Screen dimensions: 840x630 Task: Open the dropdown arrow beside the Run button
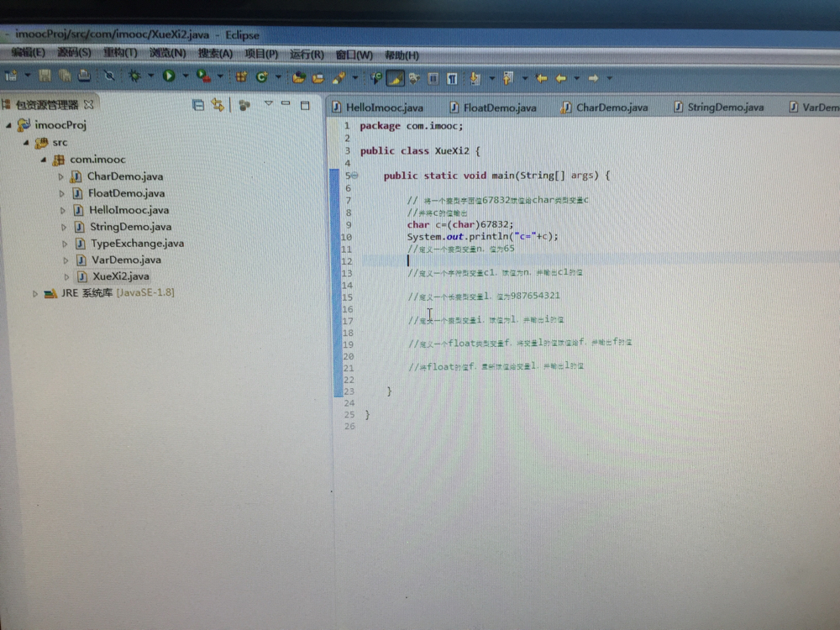point(184,77)
